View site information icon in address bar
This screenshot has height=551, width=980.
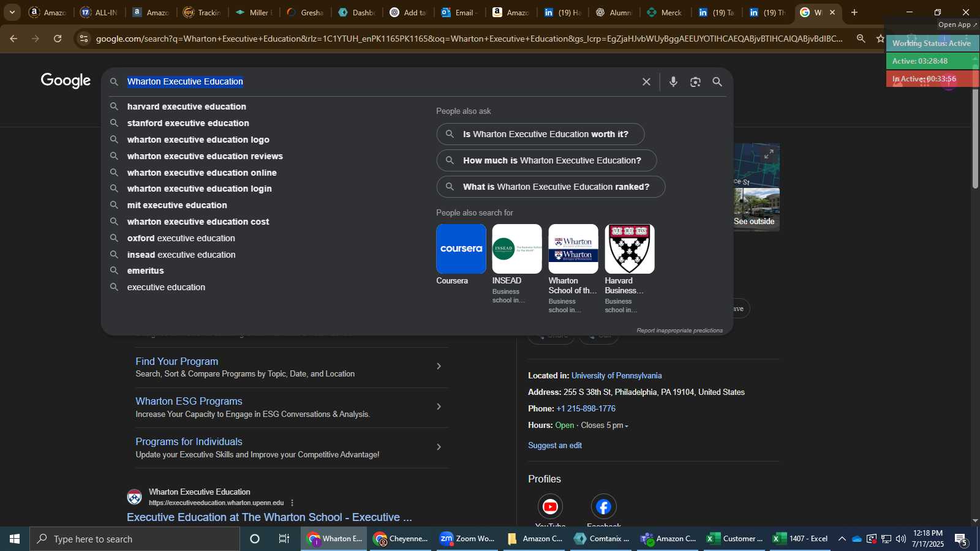(x=84, y=39)
